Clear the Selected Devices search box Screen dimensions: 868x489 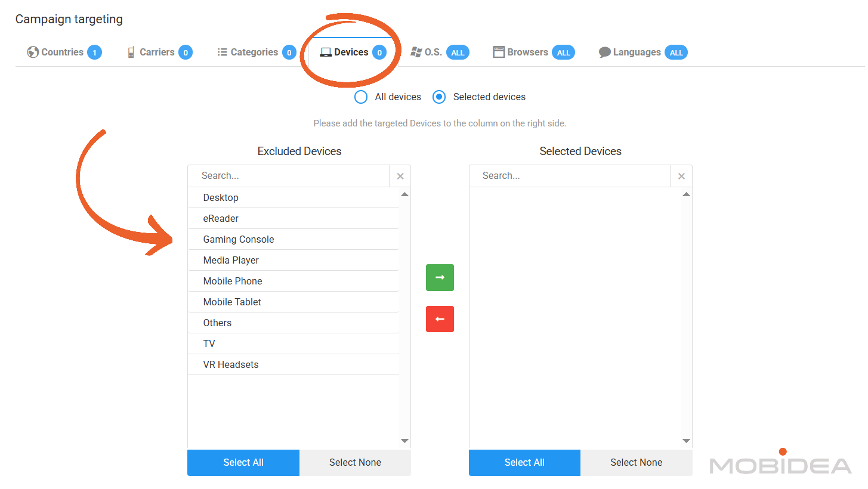click(681, 176)
